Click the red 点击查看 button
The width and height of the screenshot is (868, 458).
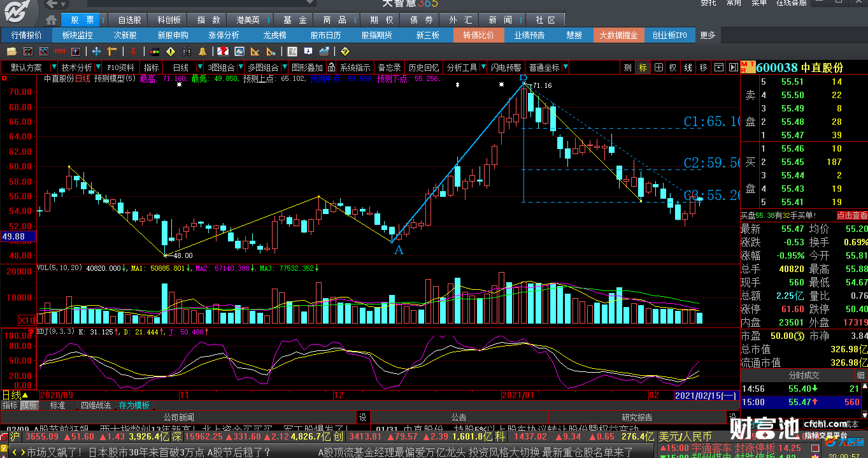coord(852,216)
